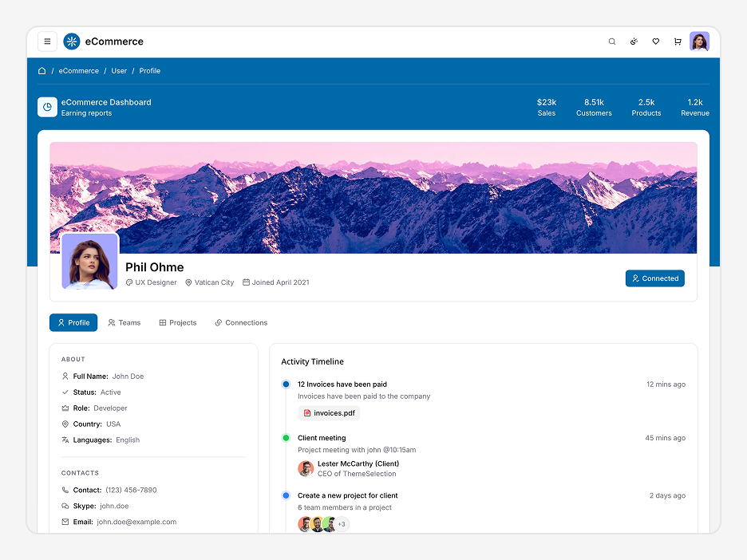This screenshot has width=747, height=560.
Task: Click the Connected button
Action: pyautogui.click(x=654, y=278)
